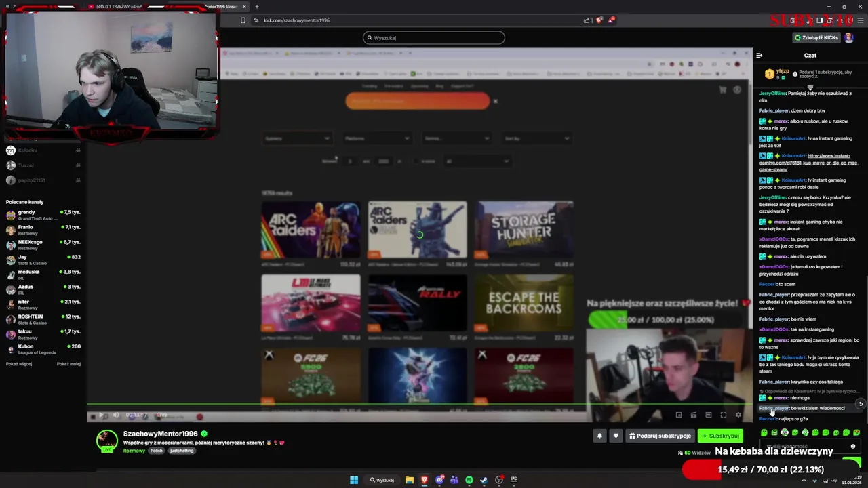Open recommended channel Jay
The width and height of the screenshot is (868, 488).
pos(43,260)
